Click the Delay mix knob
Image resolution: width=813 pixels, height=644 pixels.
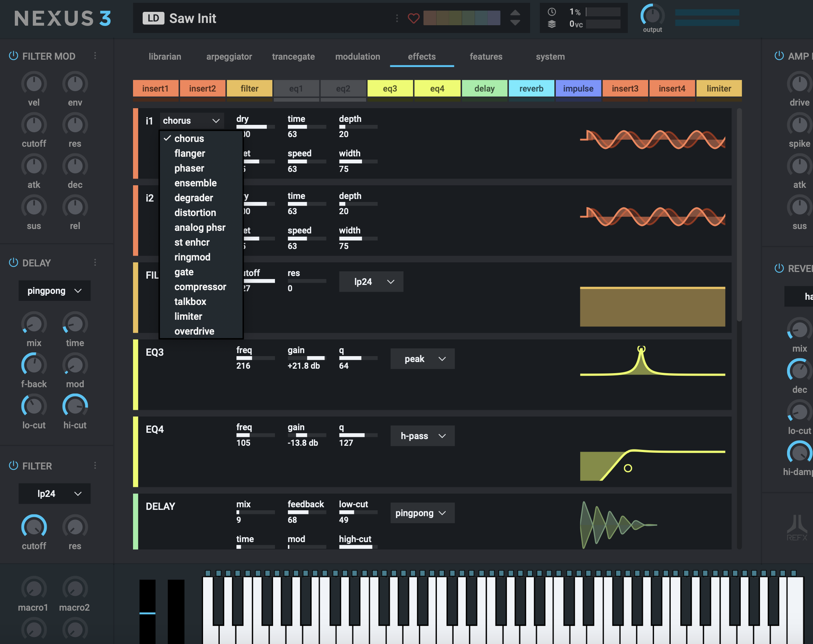click(34, 323)
